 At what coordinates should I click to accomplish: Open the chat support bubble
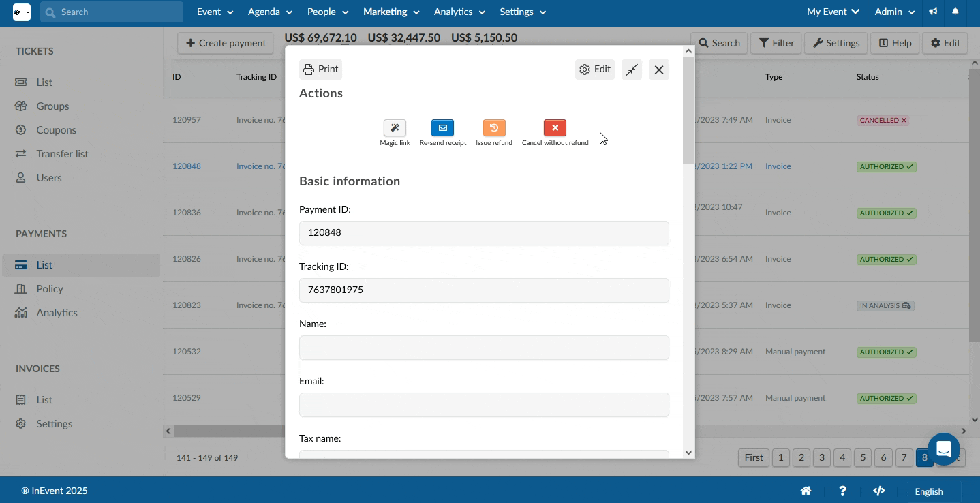coord(944,449)
